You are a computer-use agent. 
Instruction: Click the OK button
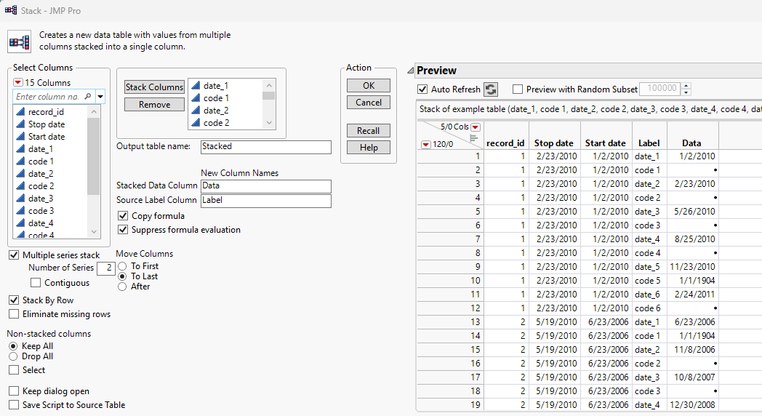[x=368, y=86]
